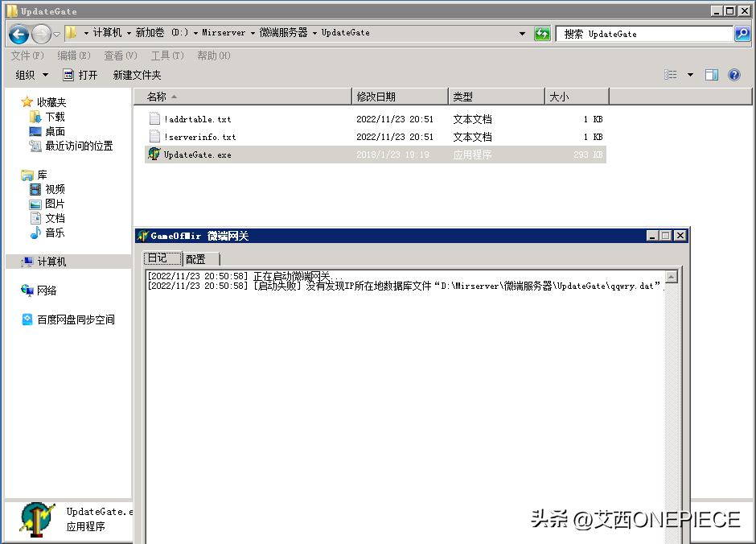The image size is (756, 544).
Task: Select UpdateGate.exe in the file list
Action: (x=375, y=155)
